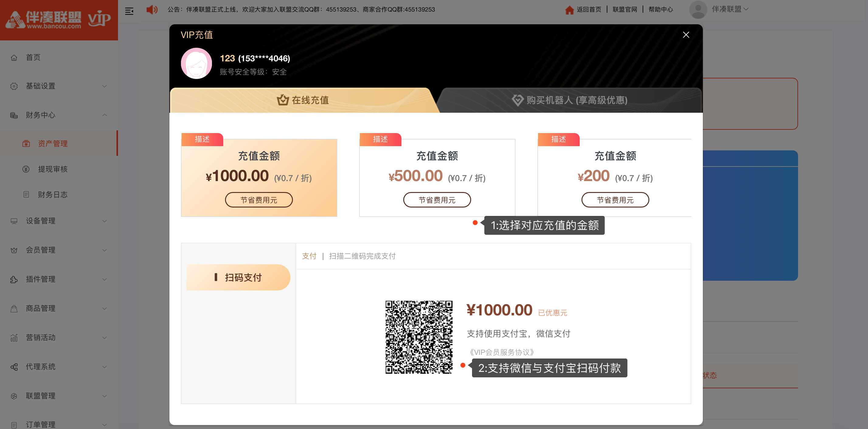Click the crown icon on 在线充值 tab
Viewport: 868px width, 429px height.
283,100
